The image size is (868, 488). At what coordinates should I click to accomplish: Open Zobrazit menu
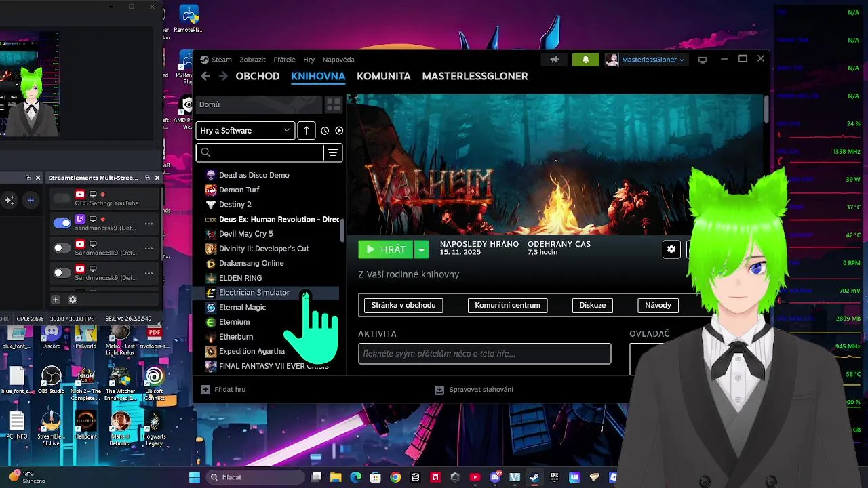click(252, 60)
